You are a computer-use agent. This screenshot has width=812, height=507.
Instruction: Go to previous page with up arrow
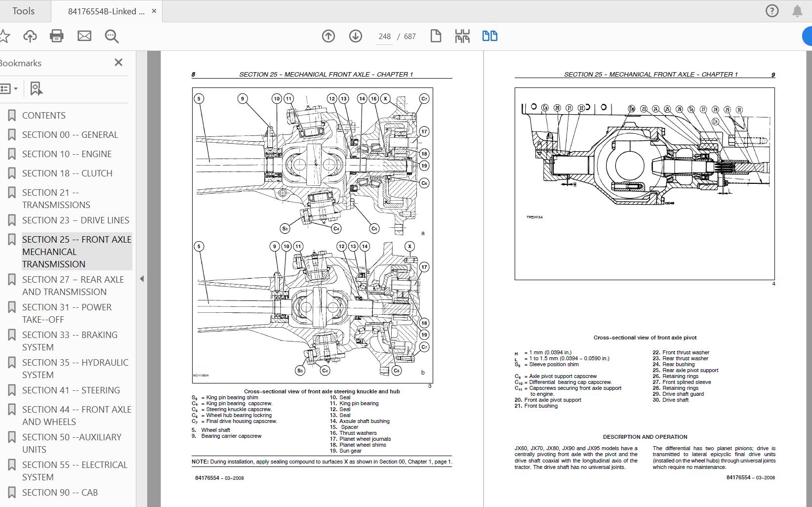[x=328, y=36]
